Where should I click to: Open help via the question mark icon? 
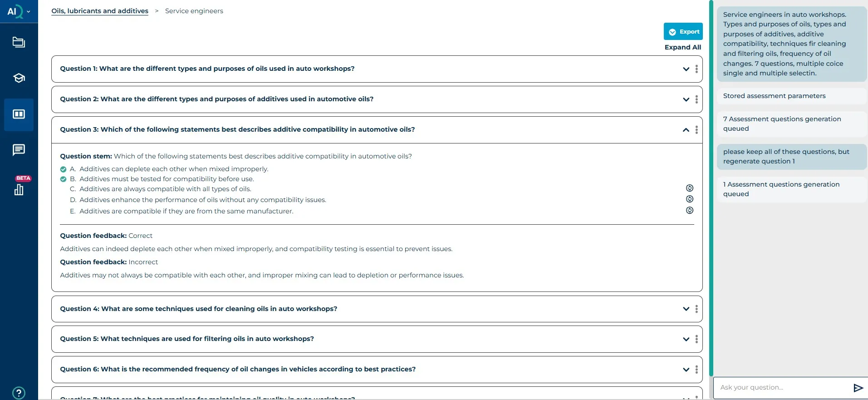click(19, 392)
